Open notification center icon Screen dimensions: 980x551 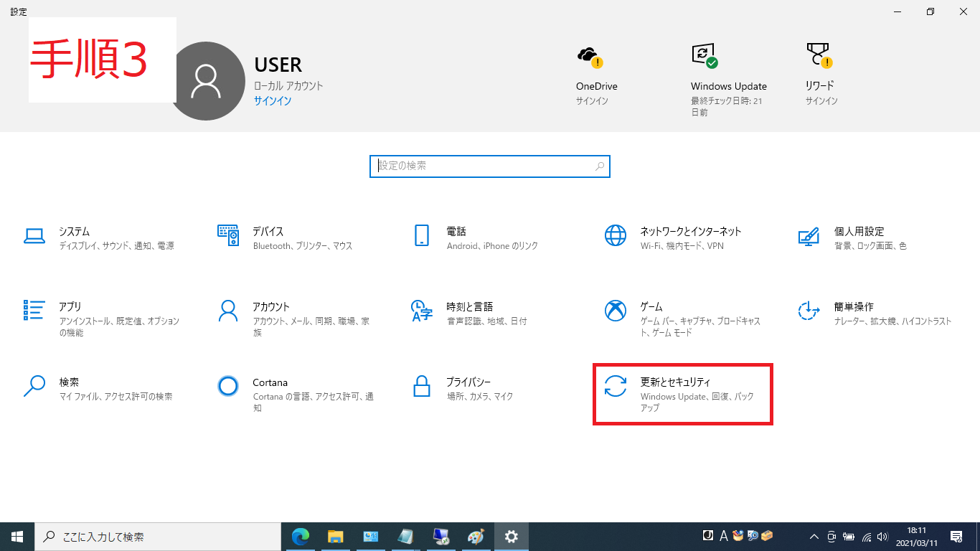tap(956, 536)
